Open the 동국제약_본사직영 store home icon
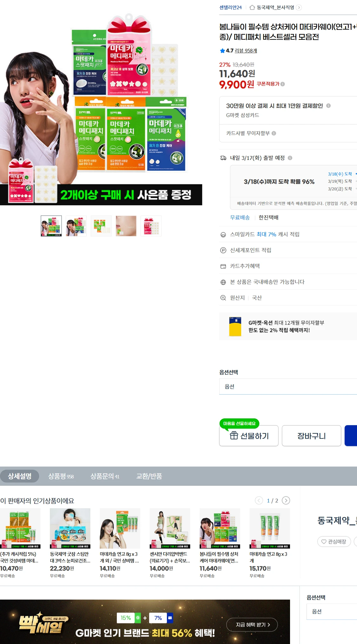 tap(252, 7)
